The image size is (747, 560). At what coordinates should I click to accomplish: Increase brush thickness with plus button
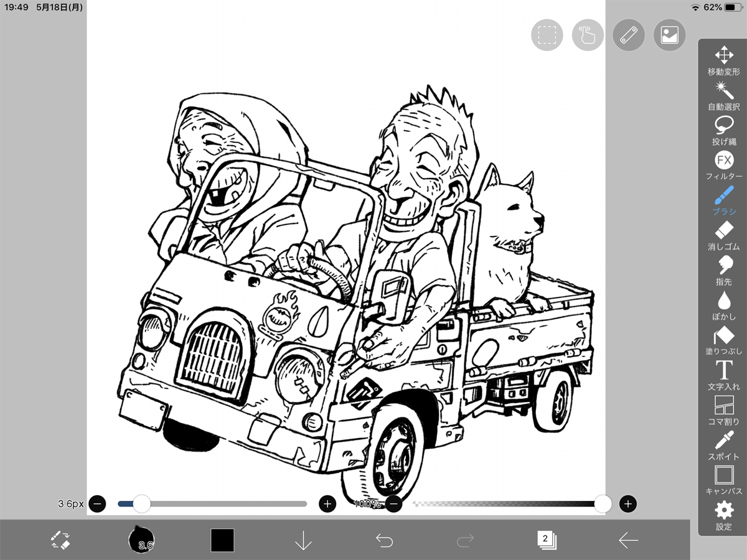click(327, 503)
